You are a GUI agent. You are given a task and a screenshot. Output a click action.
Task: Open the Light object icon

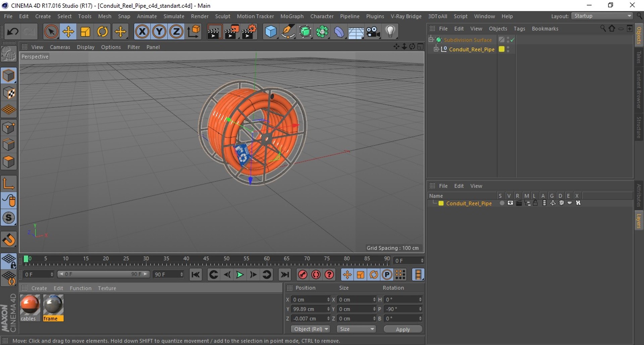[390, 32]
